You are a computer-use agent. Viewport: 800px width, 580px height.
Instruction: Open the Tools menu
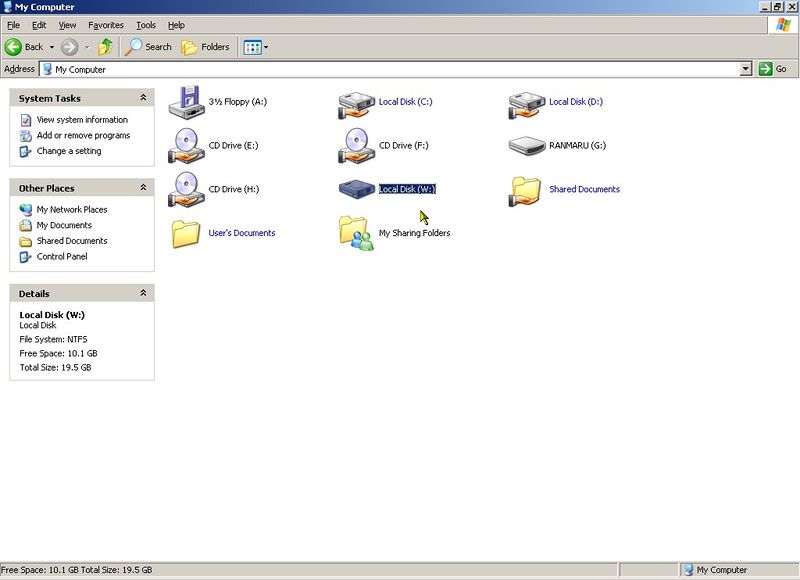click(146, 25)
